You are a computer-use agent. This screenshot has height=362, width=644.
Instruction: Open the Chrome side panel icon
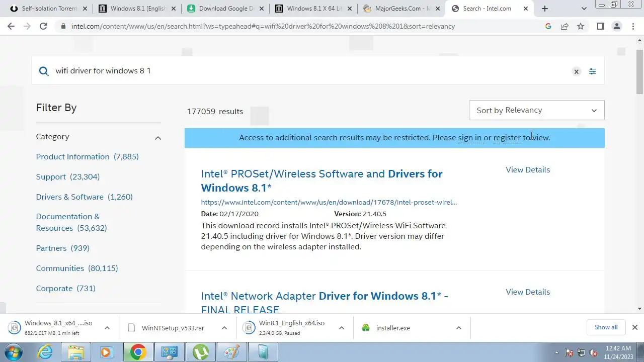click(600, 26)
